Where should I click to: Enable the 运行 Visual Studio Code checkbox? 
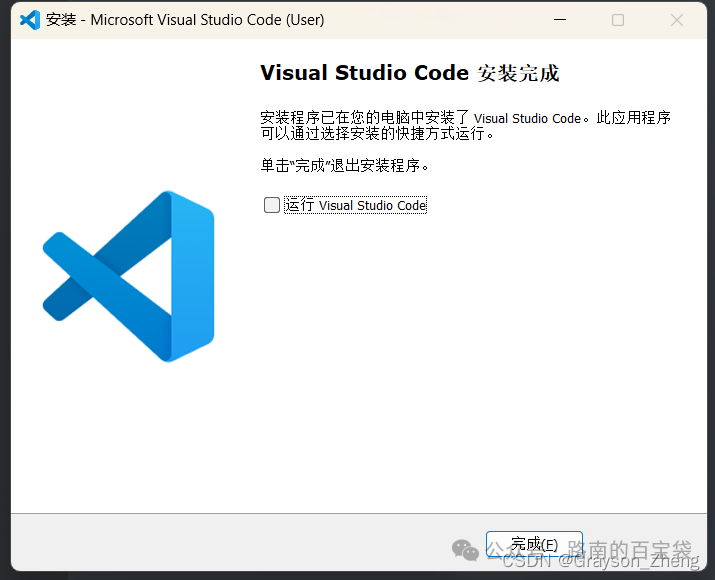pyautogui.click(x=272, y=205)
